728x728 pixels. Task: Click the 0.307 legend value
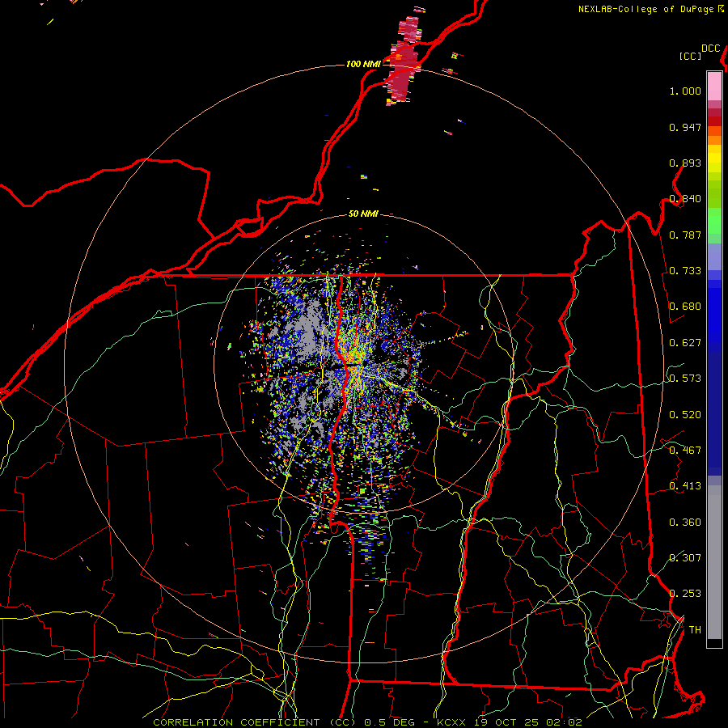(685, 557)
